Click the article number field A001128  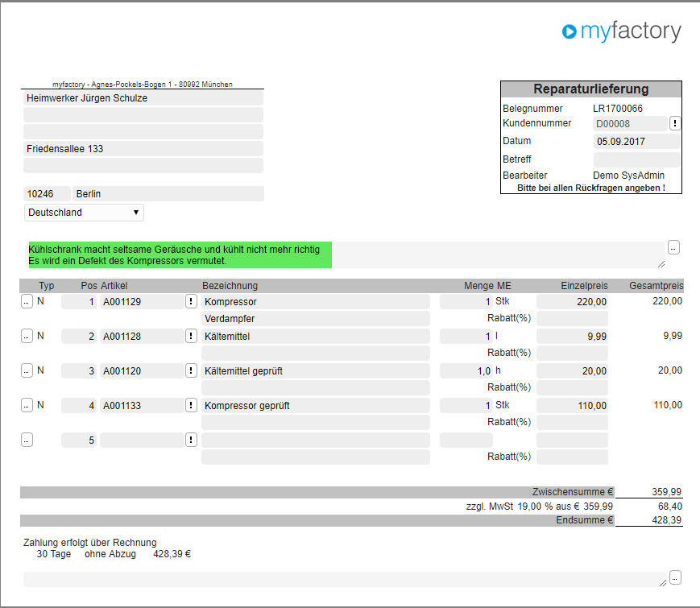(x=142, y=336)
